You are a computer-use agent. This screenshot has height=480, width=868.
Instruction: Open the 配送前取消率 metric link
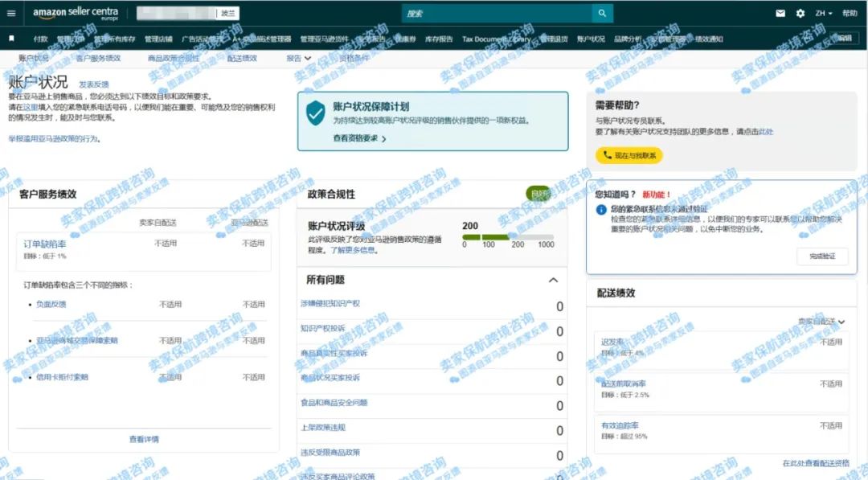(x=624, y=384)
